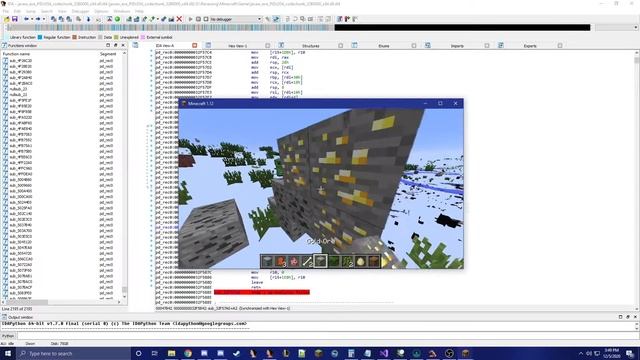Close the IDA View-A tab
The width and height of the screenshot is (640, 360).
click(x=195, y=45)
